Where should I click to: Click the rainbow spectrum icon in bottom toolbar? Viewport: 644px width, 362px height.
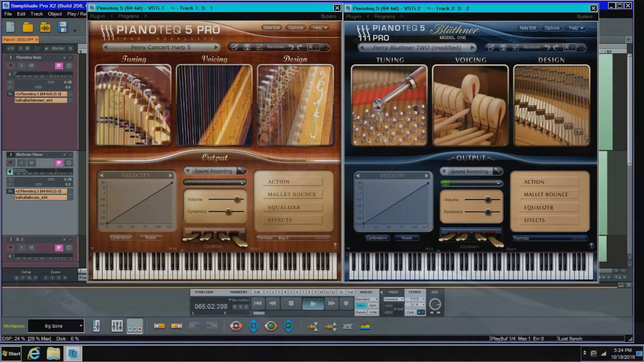coord(365,326)
